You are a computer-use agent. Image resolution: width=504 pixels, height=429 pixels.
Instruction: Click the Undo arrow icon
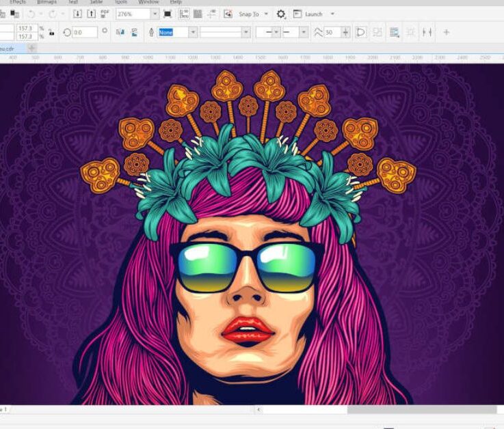[31, 14]
